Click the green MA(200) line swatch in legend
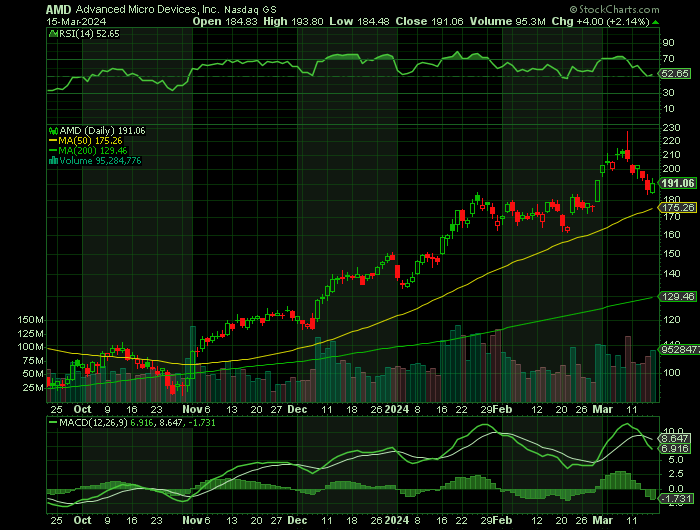 [x=53, y=151]
